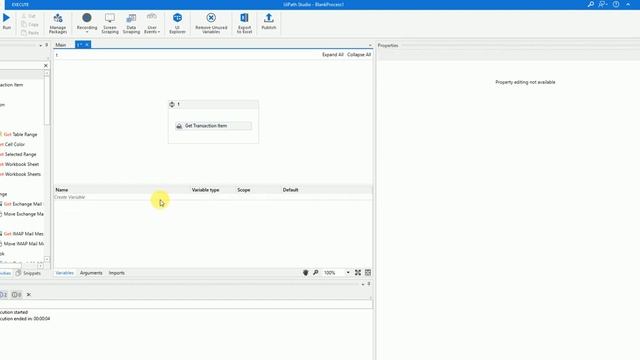Clear the Output panel log
Viewport: 640px width, 360px height.
pyautogui.click(x=29, y=294)
